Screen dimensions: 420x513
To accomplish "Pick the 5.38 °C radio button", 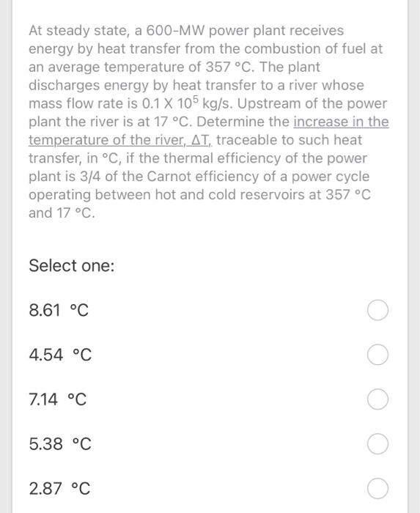I will point(377,444).
